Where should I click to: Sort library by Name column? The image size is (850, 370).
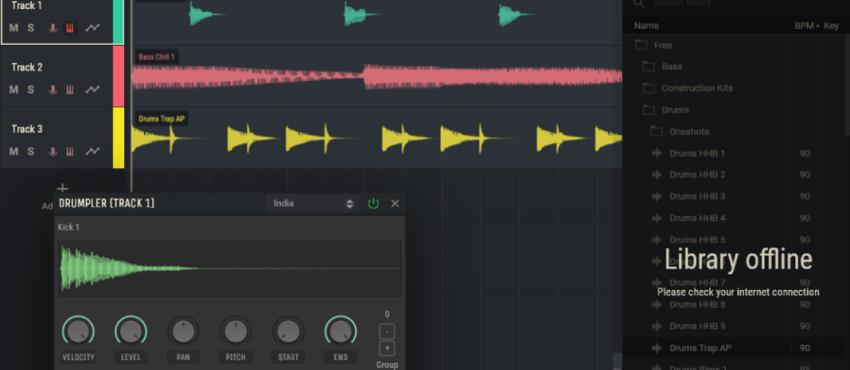tap(647, 25)
